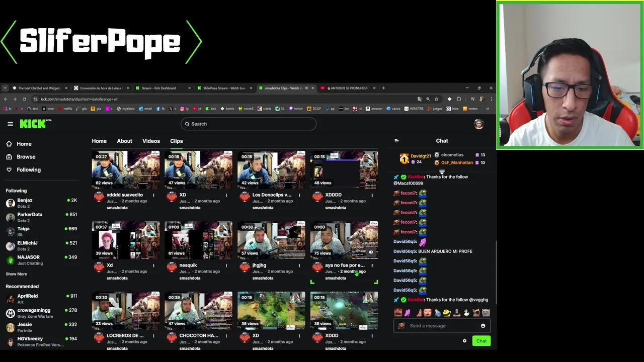The width and height of the screenshot is (644, 362).
Task: Open Benjaz channel from Following list
Action: click(41, 203)
